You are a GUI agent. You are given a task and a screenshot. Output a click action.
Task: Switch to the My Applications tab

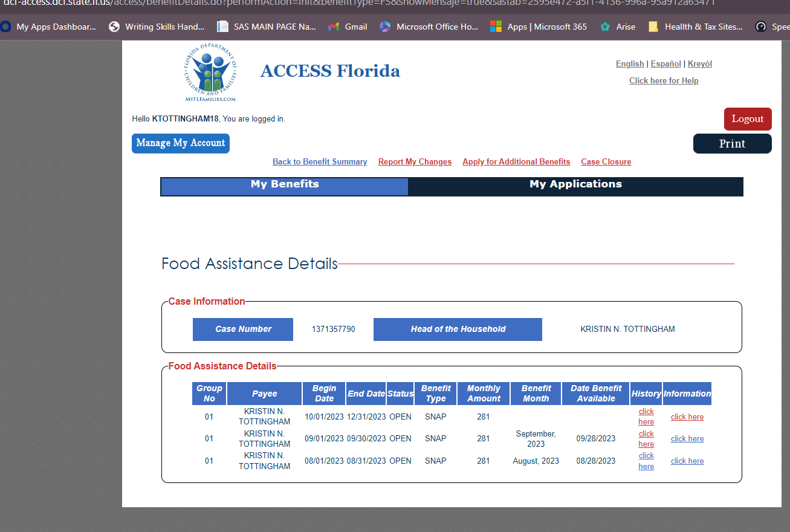575,186
